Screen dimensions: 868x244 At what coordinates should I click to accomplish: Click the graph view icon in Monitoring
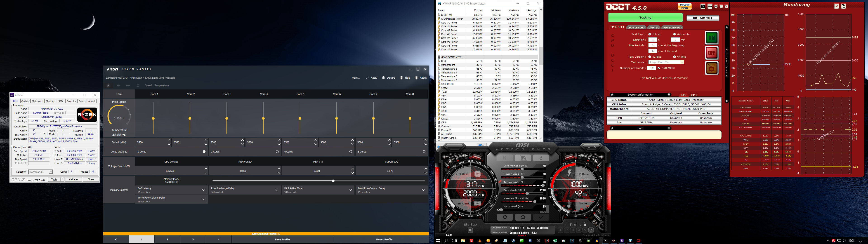pos(836,6)
